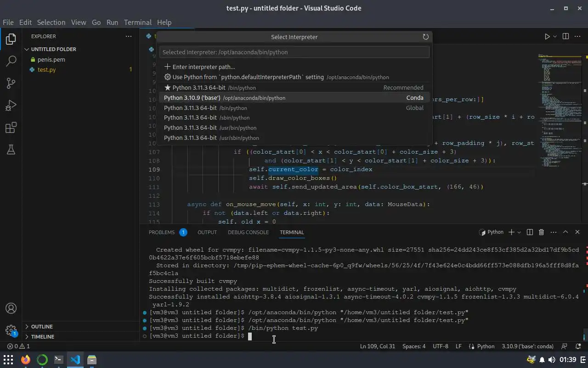This screenshot has height=368, width=588.
Task: Run the Python file with play button
Action: 547,36
